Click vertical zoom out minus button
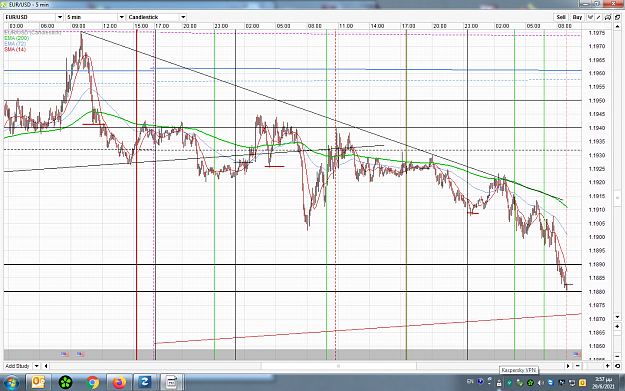Image resolution: width=625 pixels, height=391 pixels. [x=617, y=356]
